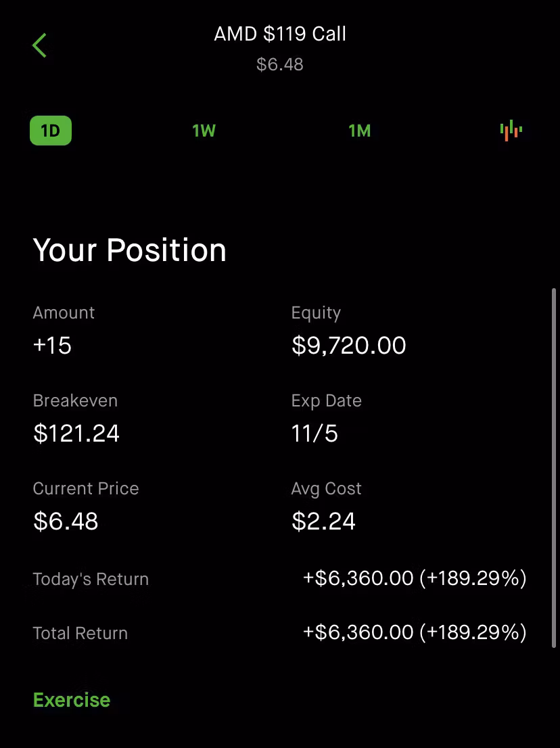Click the vertical scrollbar on right
The height and width of the screenshot is (748, 560).
coord(554,467)
